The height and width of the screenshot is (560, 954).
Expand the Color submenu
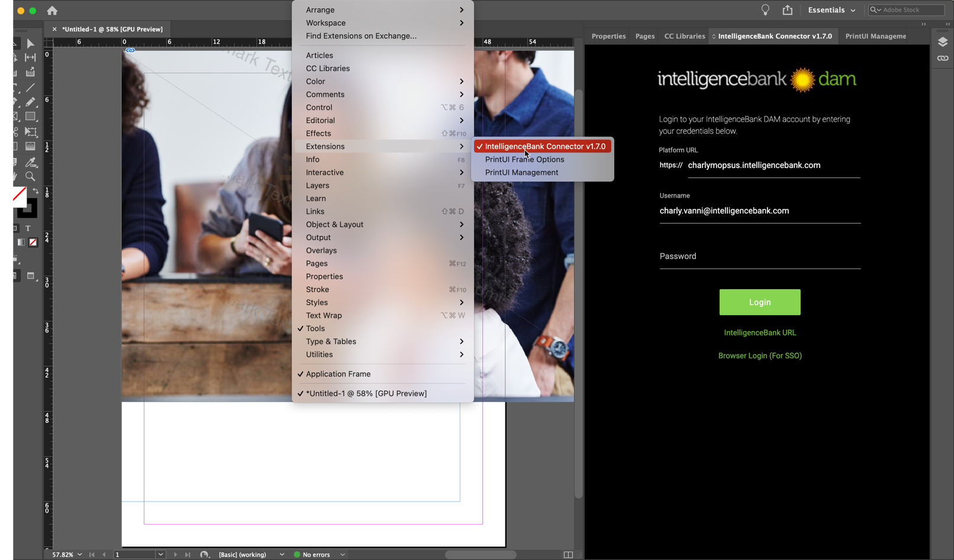pyautogui.click(x=383, y=82)
